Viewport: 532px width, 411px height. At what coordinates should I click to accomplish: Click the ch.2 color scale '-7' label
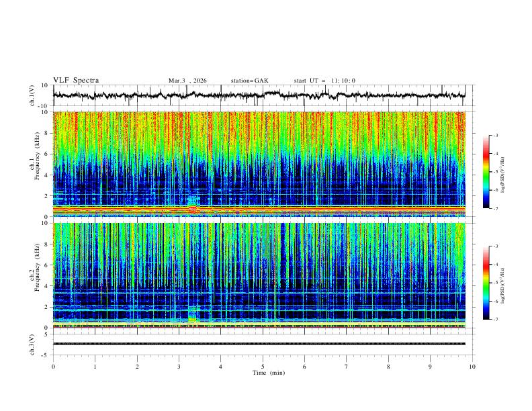[495, 319]
